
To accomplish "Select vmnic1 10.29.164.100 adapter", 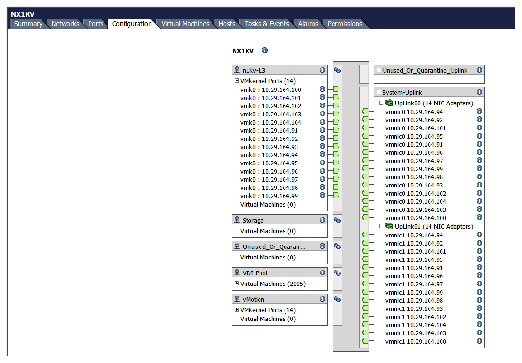I will pos(415,341).
